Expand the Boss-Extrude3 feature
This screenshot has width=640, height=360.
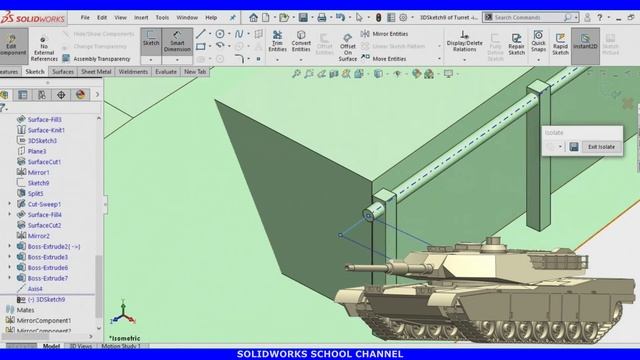point(10,257)
